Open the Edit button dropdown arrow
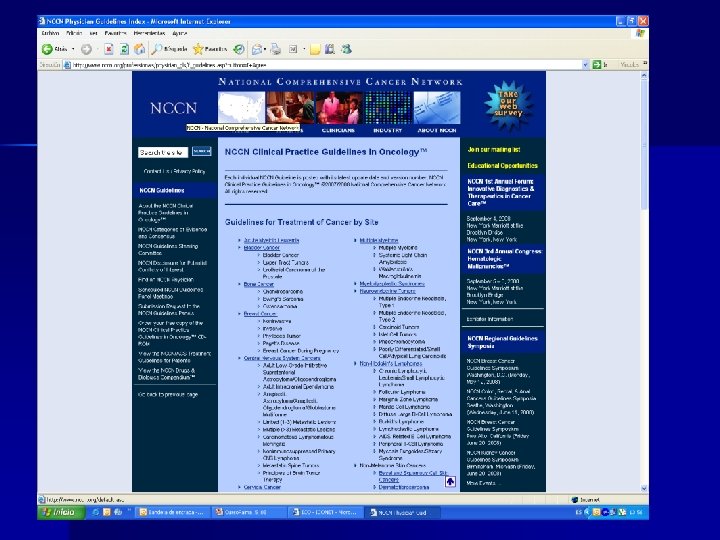The height and width of the screenshot is (540, 720). tap(304, 49)
